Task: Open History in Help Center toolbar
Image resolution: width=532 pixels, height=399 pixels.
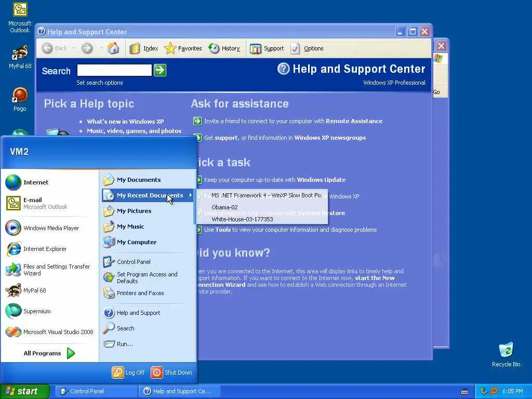Action: point(224,48)
